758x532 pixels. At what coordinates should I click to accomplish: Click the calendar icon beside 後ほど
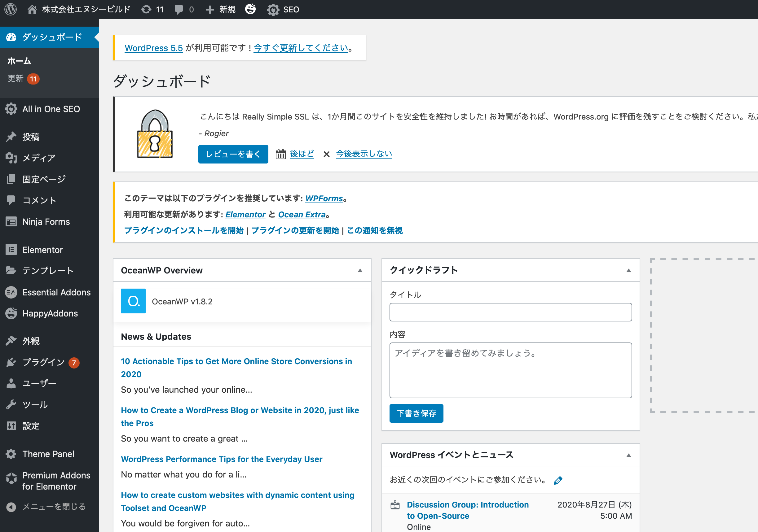281,154
